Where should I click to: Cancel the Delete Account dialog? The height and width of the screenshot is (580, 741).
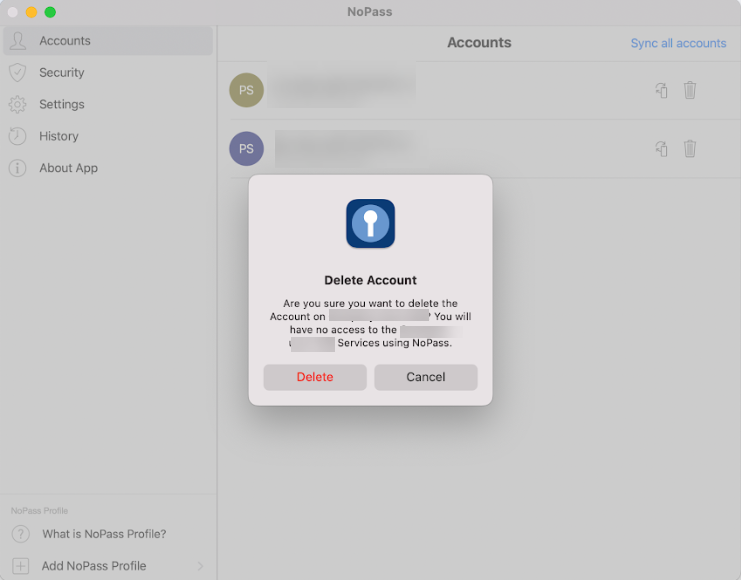[x=426, y=377]
